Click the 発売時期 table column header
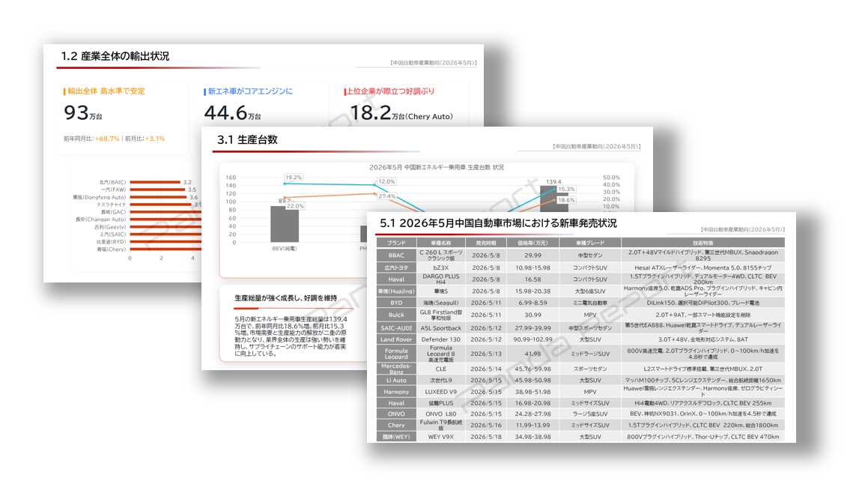The width and height of the screenshot is (868, 493). [486, 243]
